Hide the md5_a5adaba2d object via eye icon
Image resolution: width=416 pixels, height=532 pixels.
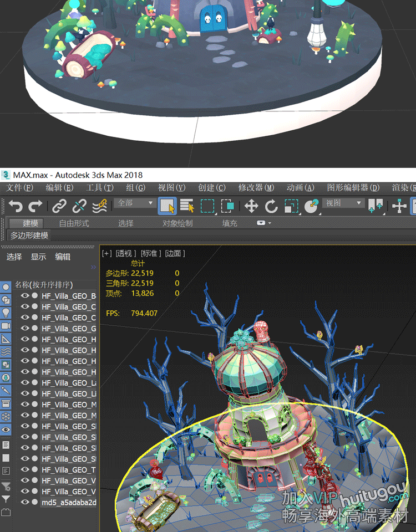24,502
